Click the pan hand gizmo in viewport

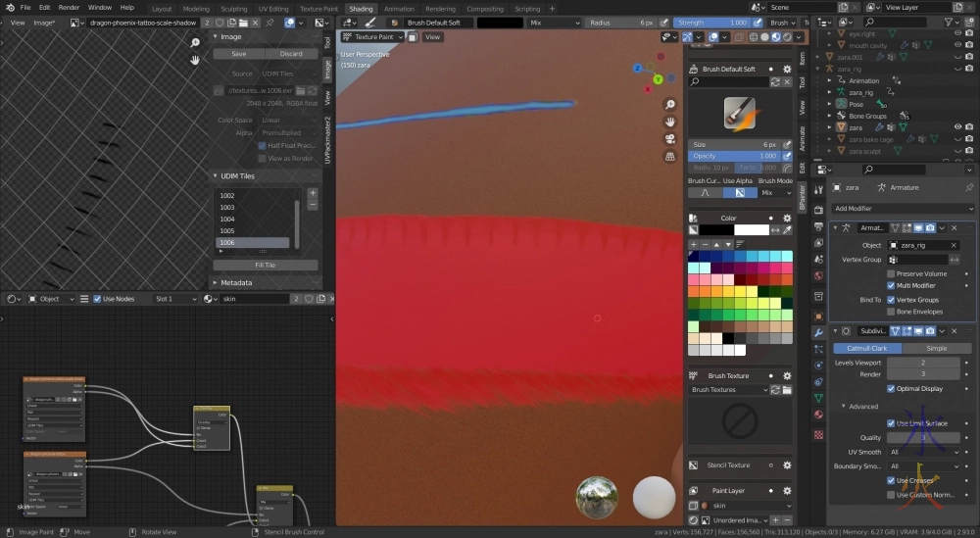coord(669,122)
